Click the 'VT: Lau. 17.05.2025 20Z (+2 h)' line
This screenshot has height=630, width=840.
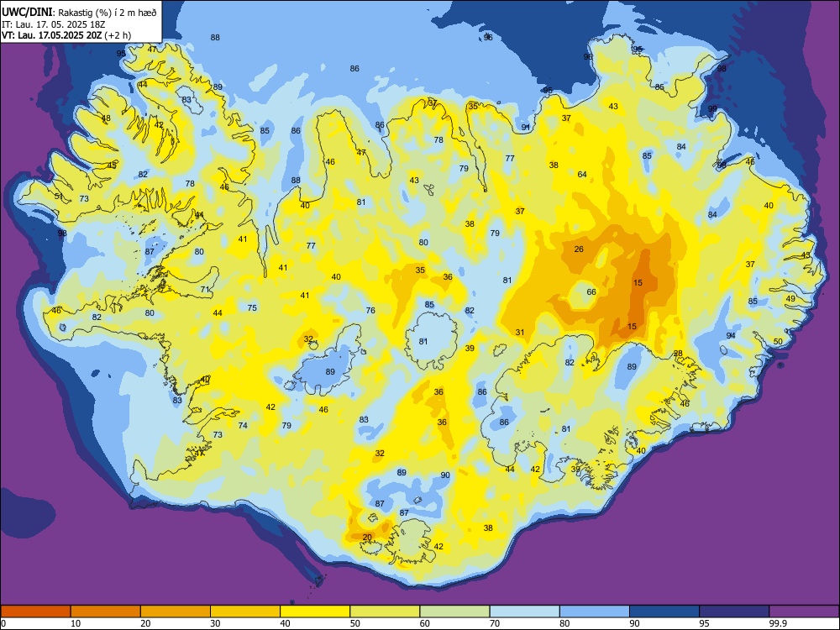[x=66, y=35]
